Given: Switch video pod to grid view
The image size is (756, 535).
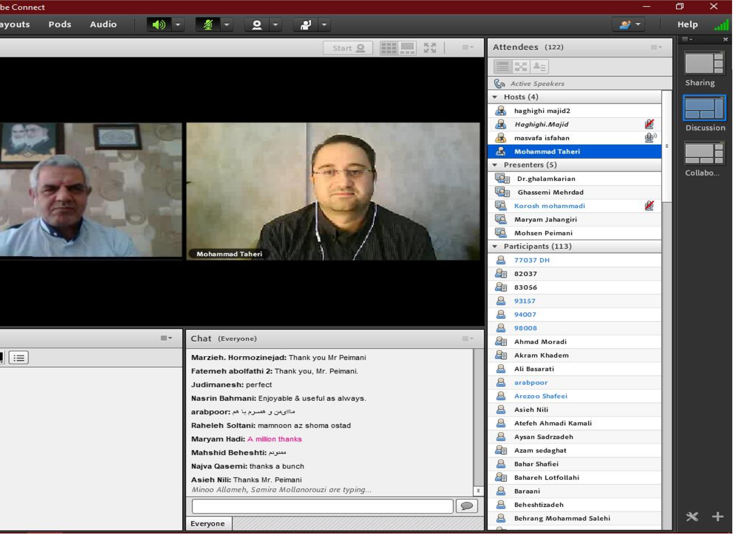Looking at the screenshot, I should (x=389, y=48).
